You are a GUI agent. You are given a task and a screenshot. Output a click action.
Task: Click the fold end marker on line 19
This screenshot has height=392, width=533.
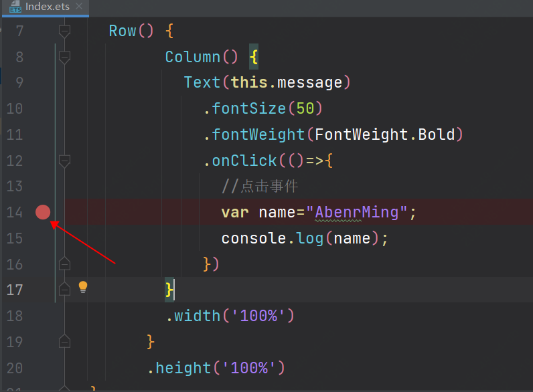coord(64,341)
